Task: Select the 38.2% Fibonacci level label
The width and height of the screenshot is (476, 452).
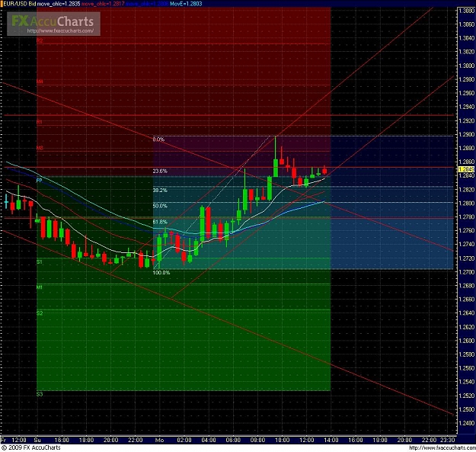Action: click(x=160, y=190)
